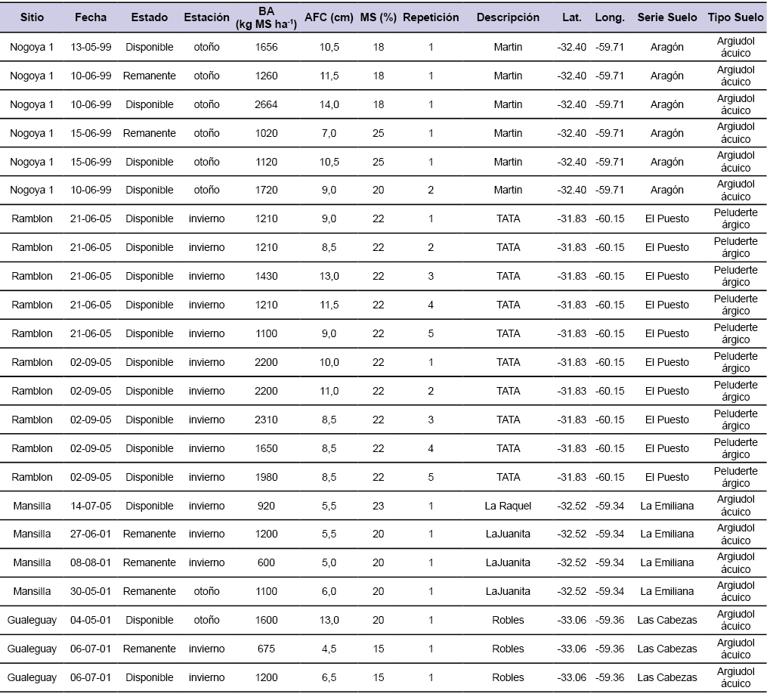Image resolution: width=770 pixels, height=700 pixels.
Task: Select the La Raquel description cell
Action: (x=508, y=506)
